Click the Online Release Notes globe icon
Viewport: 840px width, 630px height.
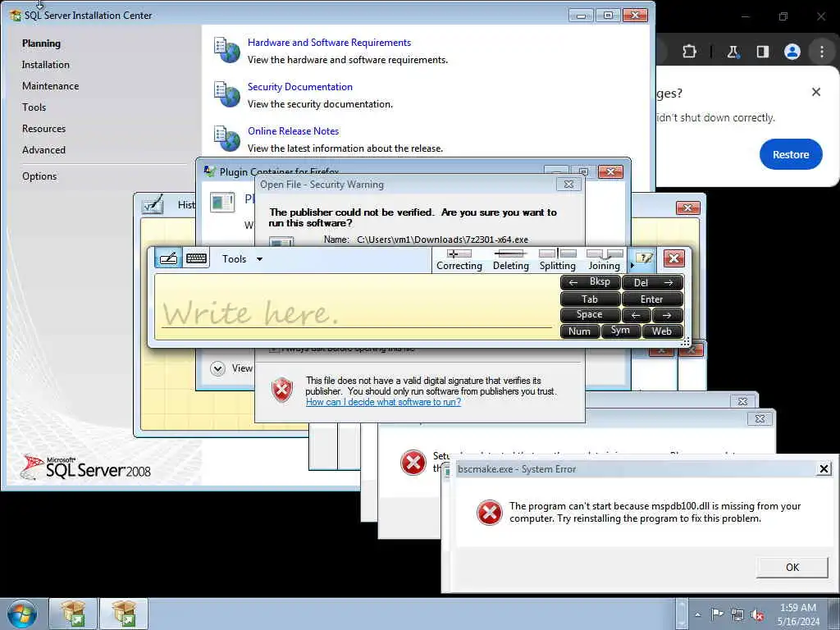[x=227, y=139]
